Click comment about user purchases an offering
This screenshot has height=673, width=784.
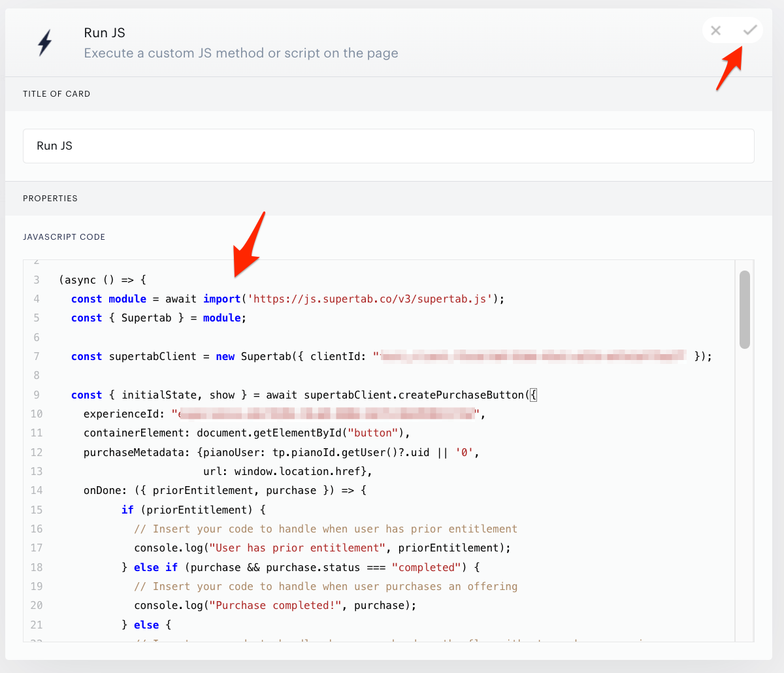pyautogui.click(x=326, y=586)
